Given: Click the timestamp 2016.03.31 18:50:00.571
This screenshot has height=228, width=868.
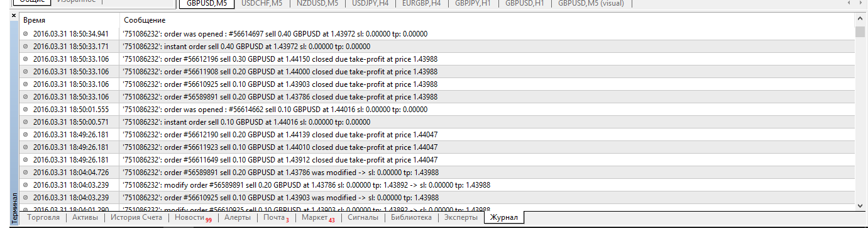Looking at the screenshot, I should (70, 122).
